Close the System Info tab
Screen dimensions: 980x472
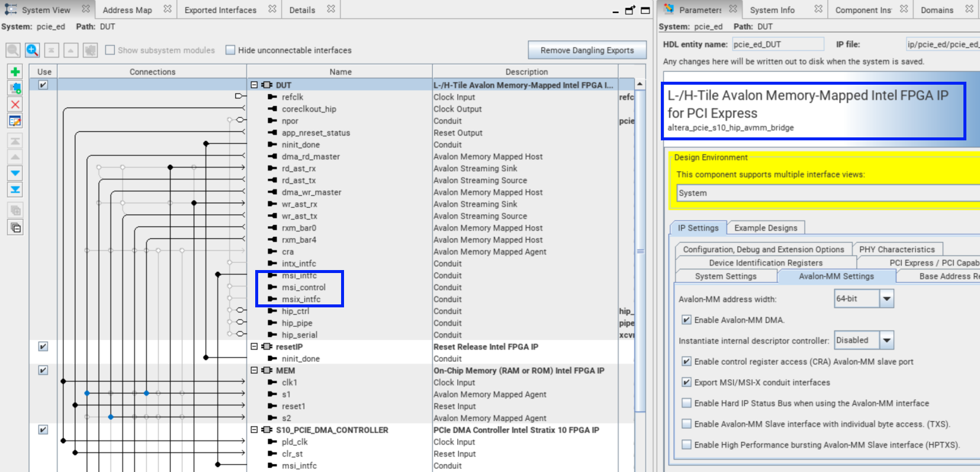click(x=818, y=9)
